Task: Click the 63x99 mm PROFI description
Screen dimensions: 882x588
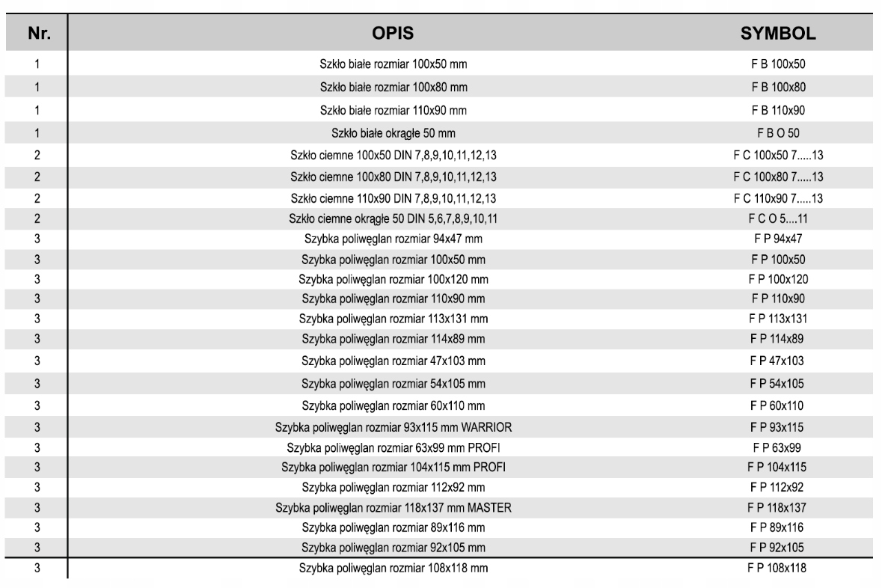Action: (x=393, y=448)
